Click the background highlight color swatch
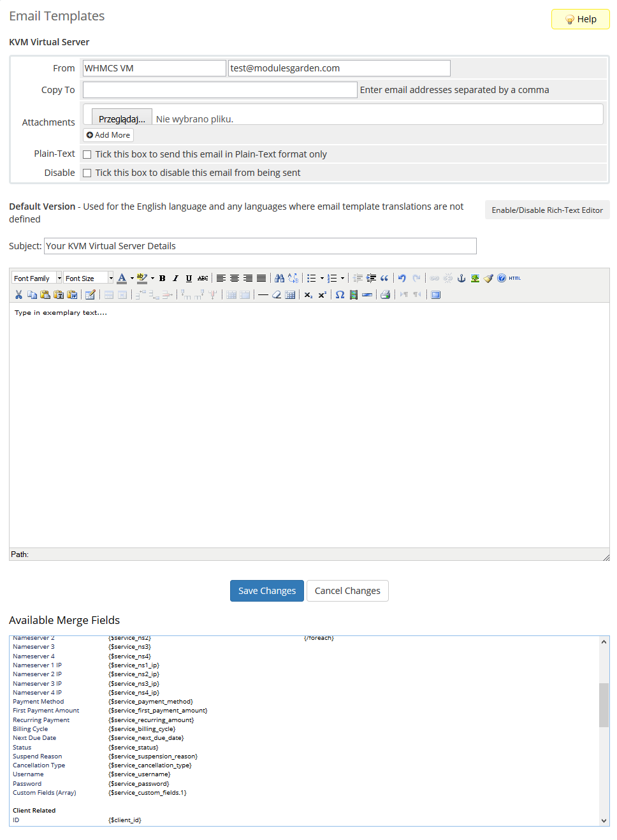617x840 pixels. pos(142,278)
